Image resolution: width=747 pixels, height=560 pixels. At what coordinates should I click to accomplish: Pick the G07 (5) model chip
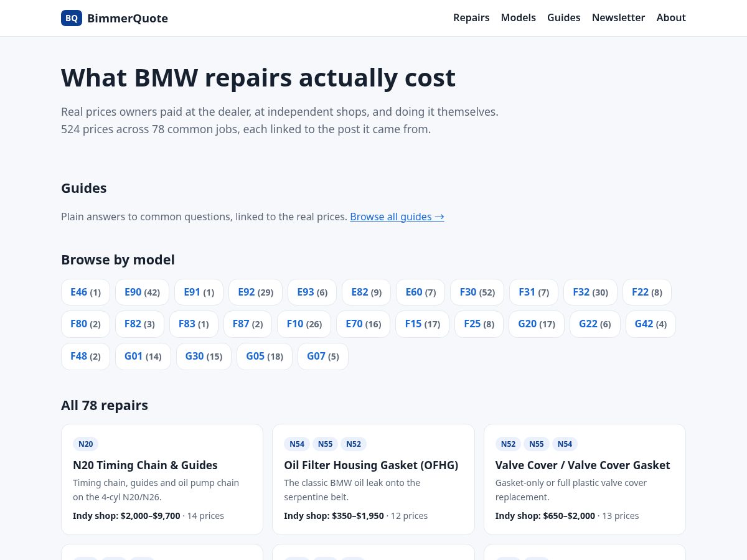pos(323,357)
